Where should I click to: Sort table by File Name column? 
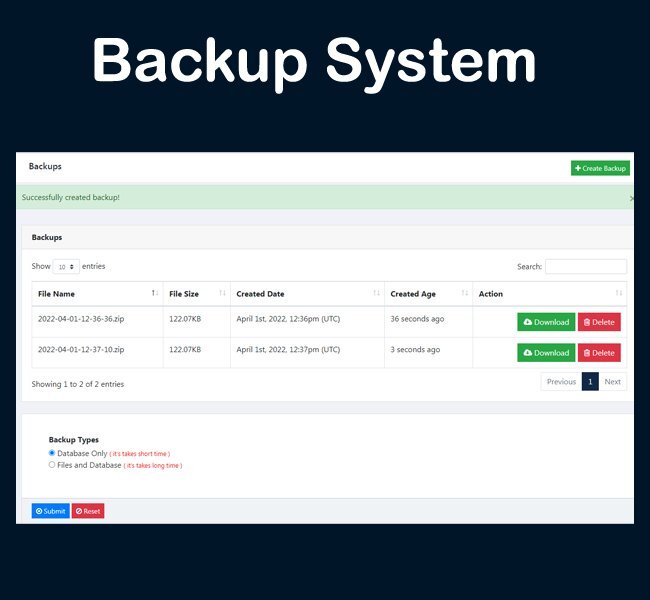[x=96, y=294]
